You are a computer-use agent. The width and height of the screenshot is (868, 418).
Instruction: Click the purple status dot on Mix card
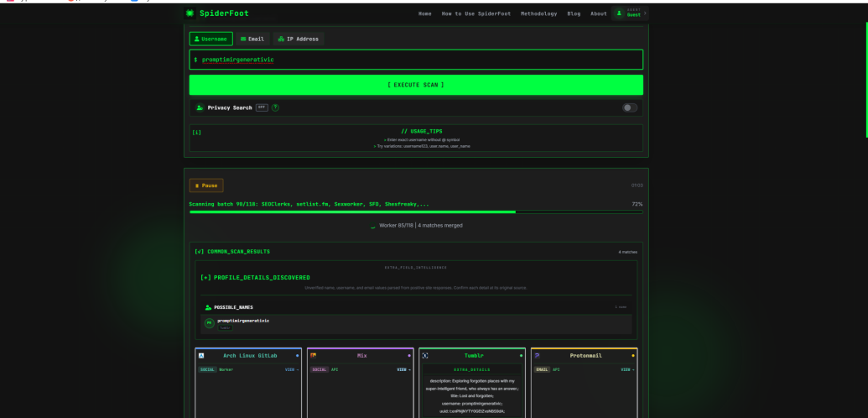coord(409,356)
